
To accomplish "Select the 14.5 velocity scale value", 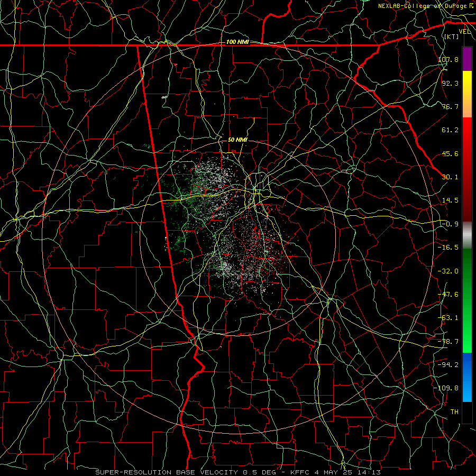I will (450, 200).
